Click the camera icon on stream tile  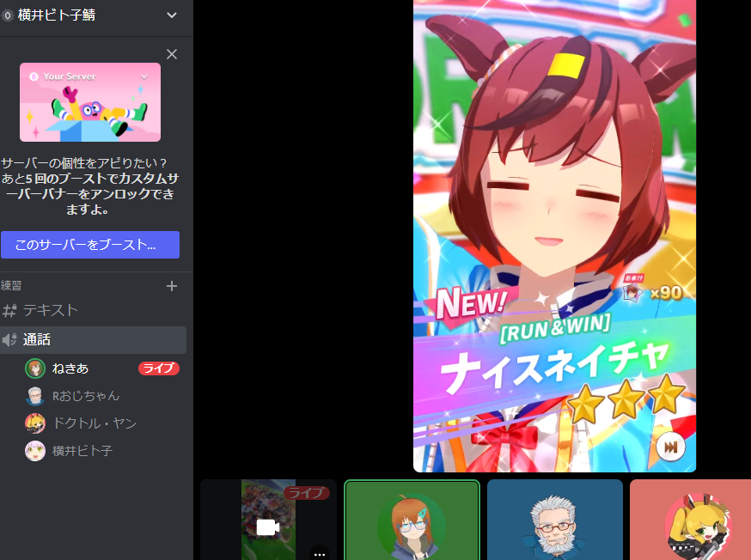[x=268, y=527]
